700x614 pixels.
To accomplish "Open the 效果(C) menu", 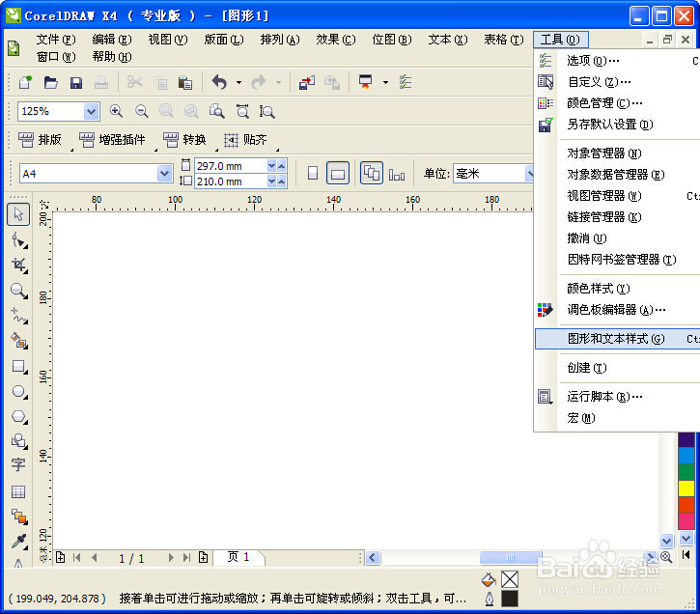I will pyautogui.click(x=336, y=40).
